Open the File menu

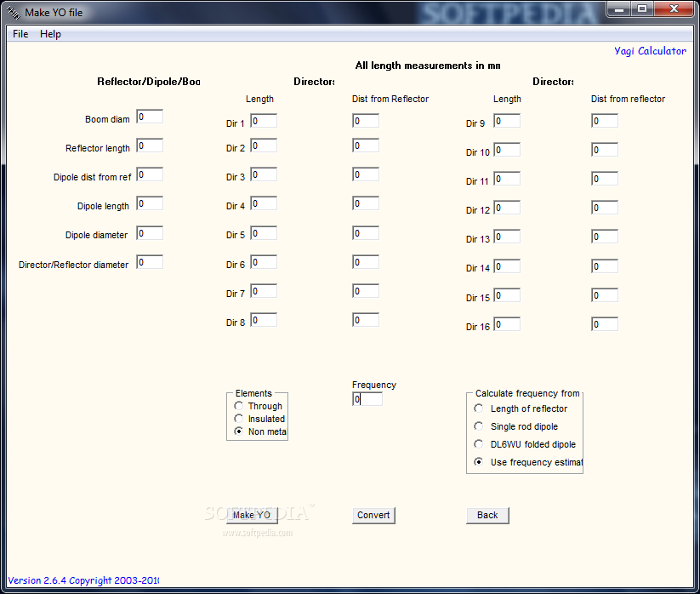click(20, 34)
